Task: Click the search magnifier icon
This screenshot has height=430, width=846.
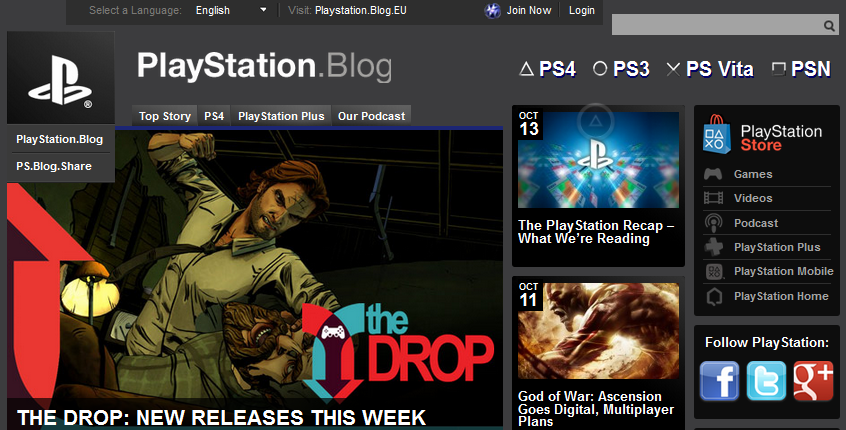Action: click(x=829, y=25)
